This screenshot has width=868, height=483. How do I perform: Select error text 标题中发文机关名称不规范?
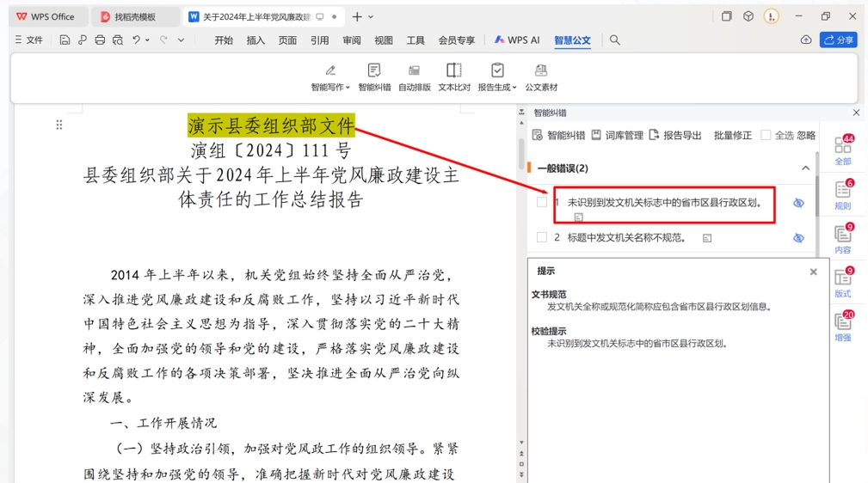point(626,238)
